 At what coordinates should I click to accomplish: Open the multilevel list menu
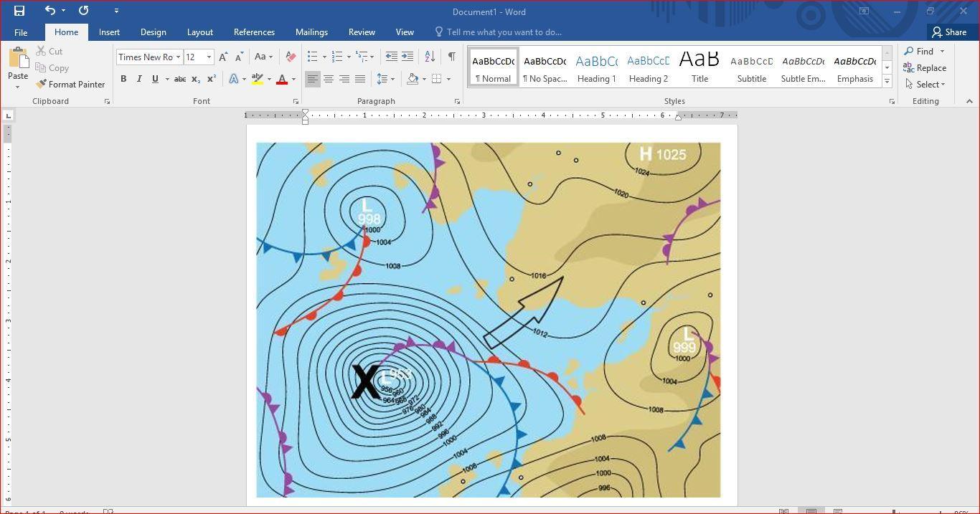click(x=362, y=57)
